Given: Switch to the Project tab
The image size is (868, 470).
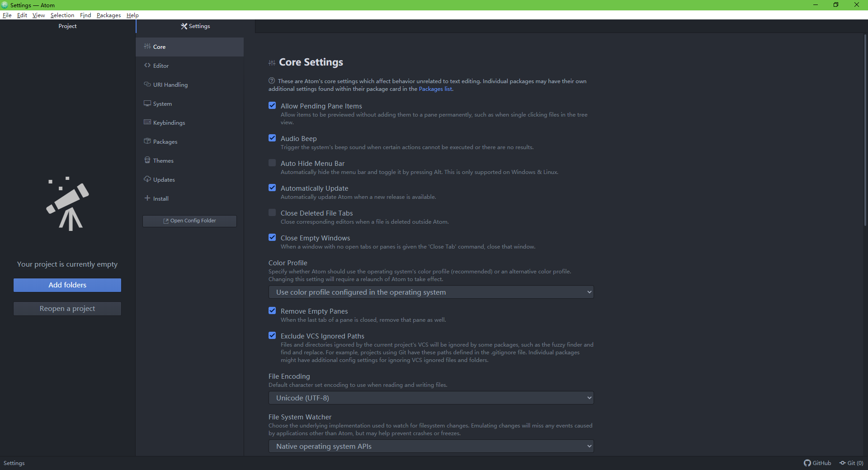Looking at the screenshot, I should (x=67, y=26).
